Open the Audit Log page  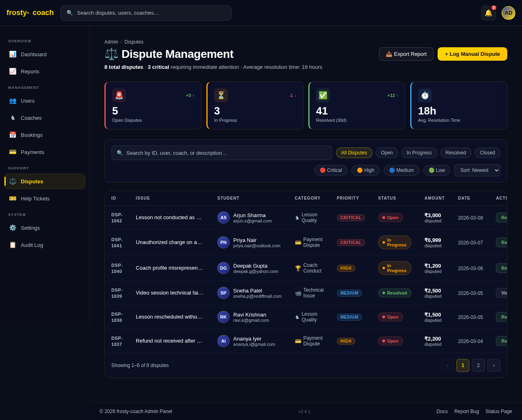click(45, 245)
